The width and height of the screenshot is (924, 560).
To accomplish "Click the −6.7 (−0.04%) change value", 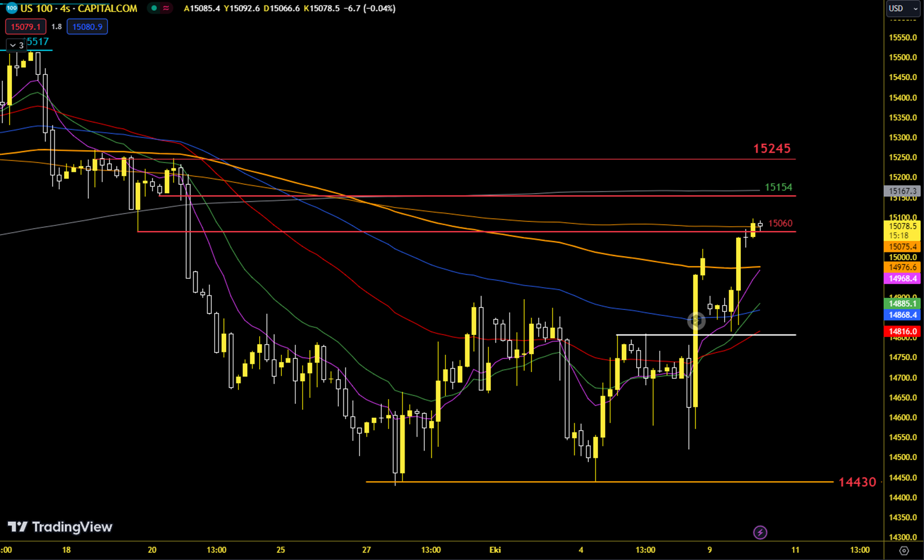I will 370,8.
